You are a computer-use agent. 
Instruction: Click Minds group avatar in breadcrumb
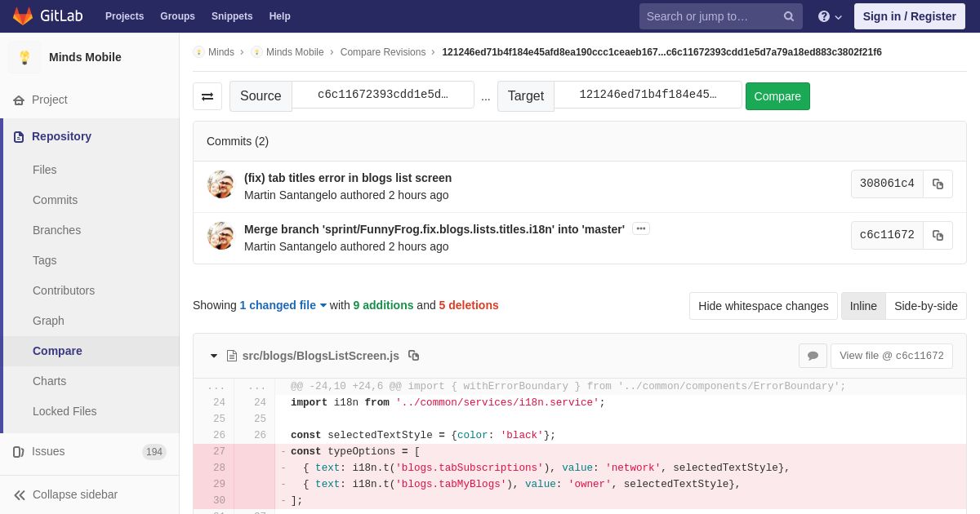point(198,52)
